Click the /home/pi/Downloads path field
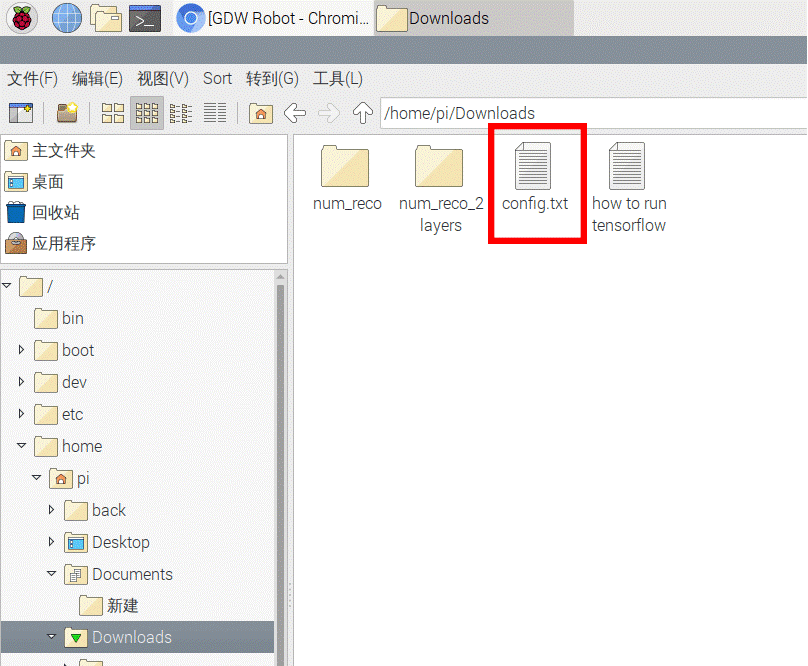 (594, 113)
